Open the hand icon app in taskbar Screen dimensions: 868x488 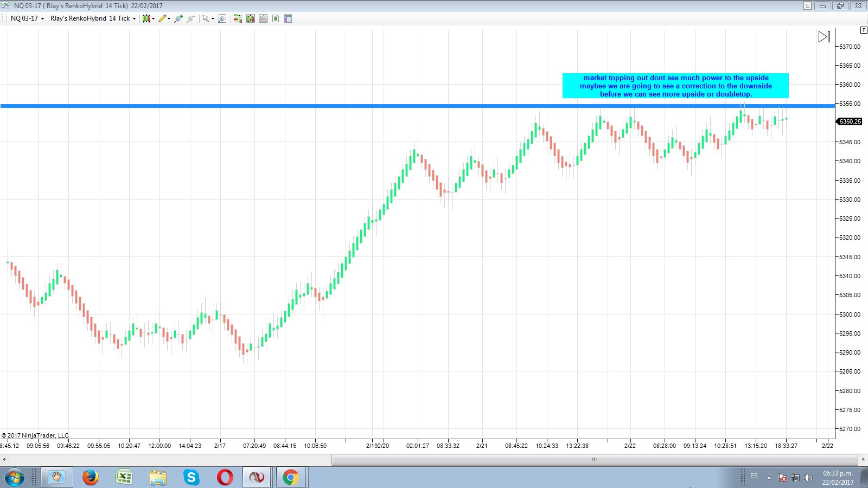[x=57, y=478]
